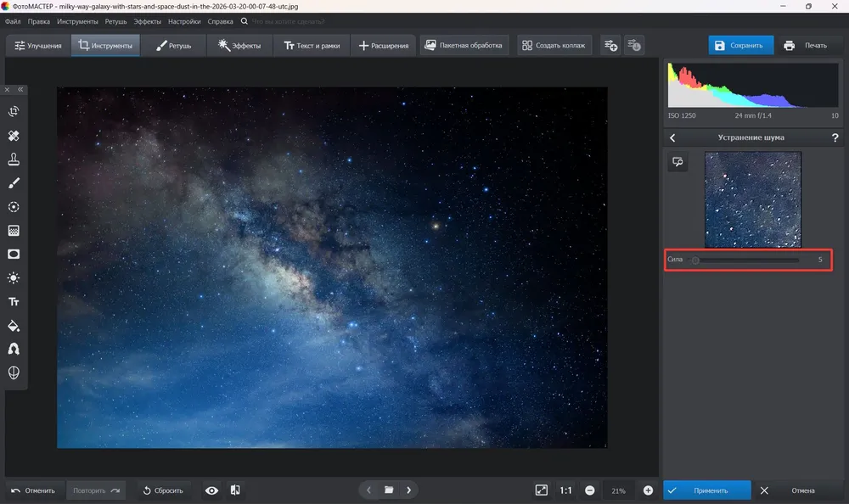Click the noise preview thumbnail
Screen dimensions: 849x504
pyautogui.click(x=752, y=199)
